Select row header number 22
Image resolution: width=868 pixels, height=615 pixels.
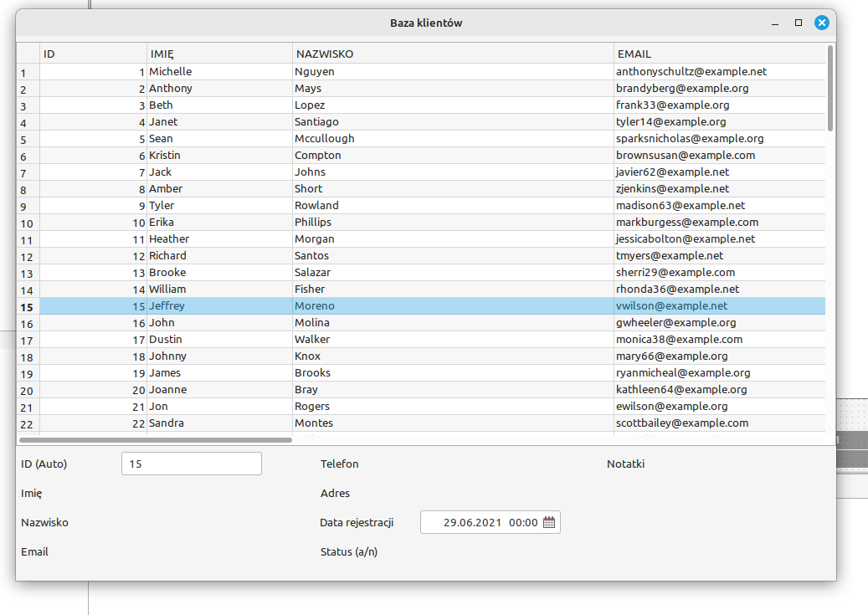pyautogui.click(x=28, y=423)
